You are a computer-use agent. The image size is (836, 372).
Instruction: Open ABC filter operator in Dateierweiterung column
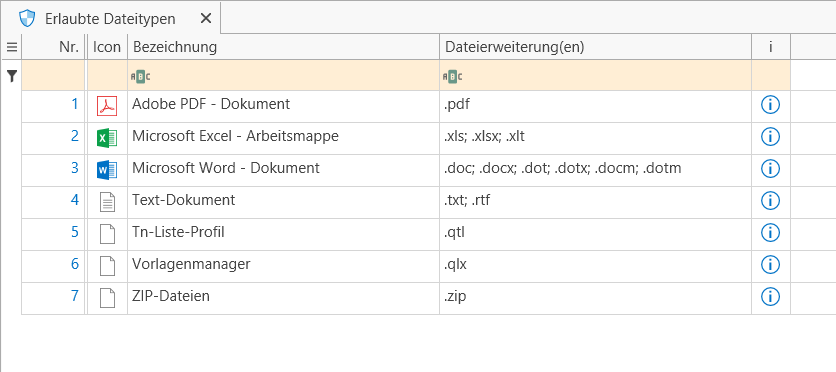point(453,77)
